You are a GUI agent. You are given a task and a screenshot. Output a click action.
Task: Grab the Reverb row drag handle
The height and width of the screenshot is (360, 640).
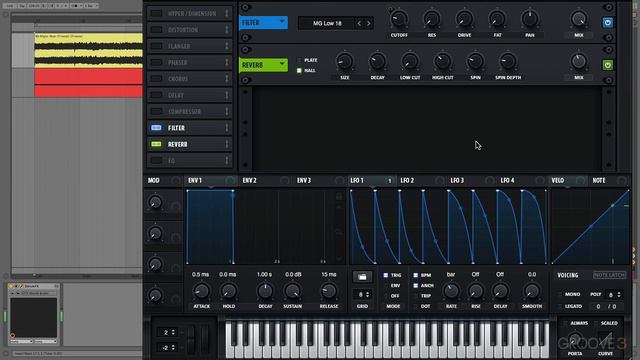[227, 144]
